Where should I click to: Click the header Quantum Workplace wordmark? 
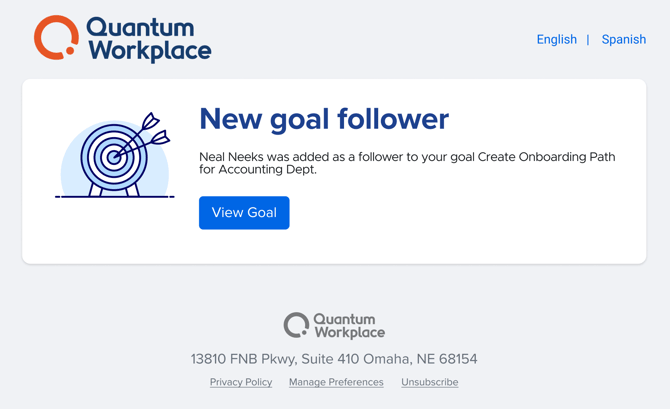tap(148, 39)
